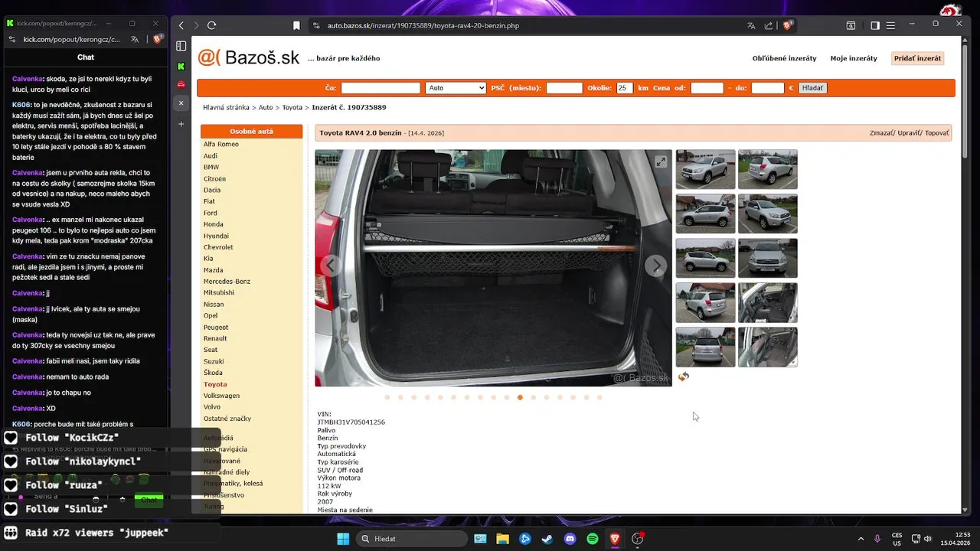Screen dimensions: 980x551
Task: Open site settings icon in Kick popout
Action: 11,39
